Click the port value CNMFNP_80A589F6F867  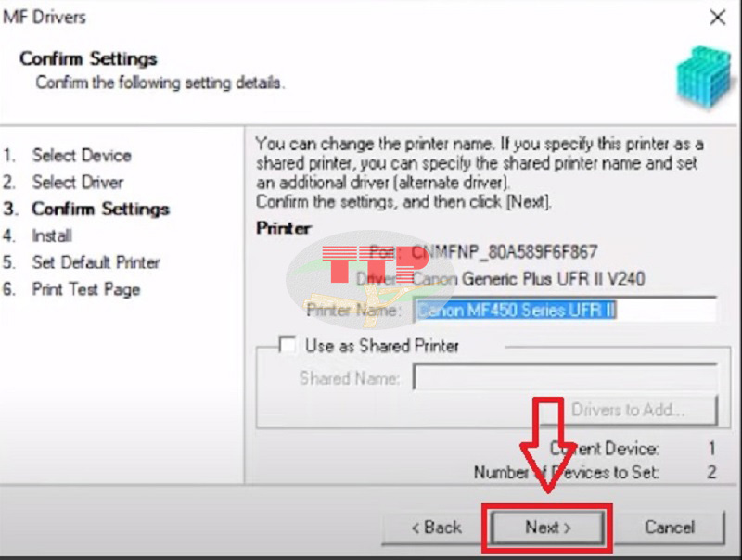(x=504, y=252)
